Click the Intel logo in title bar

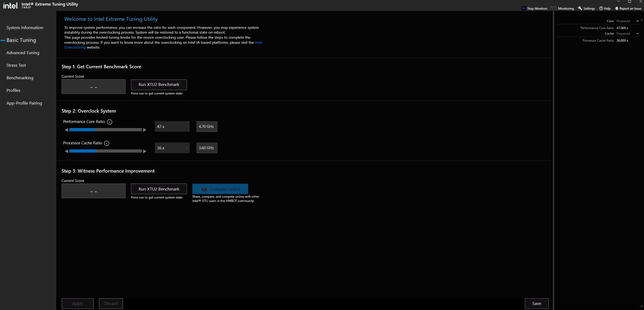pos(10,5)
